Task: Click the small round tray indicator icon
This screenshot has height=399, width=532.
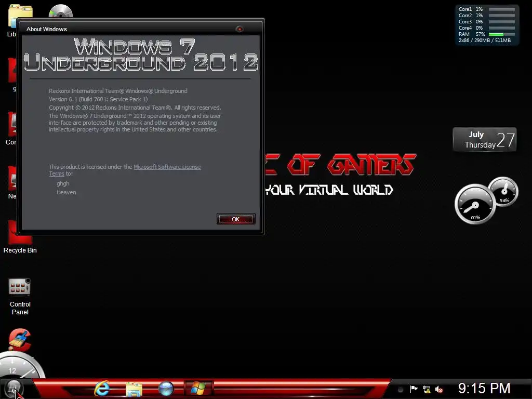Action: tap(401, 390)
